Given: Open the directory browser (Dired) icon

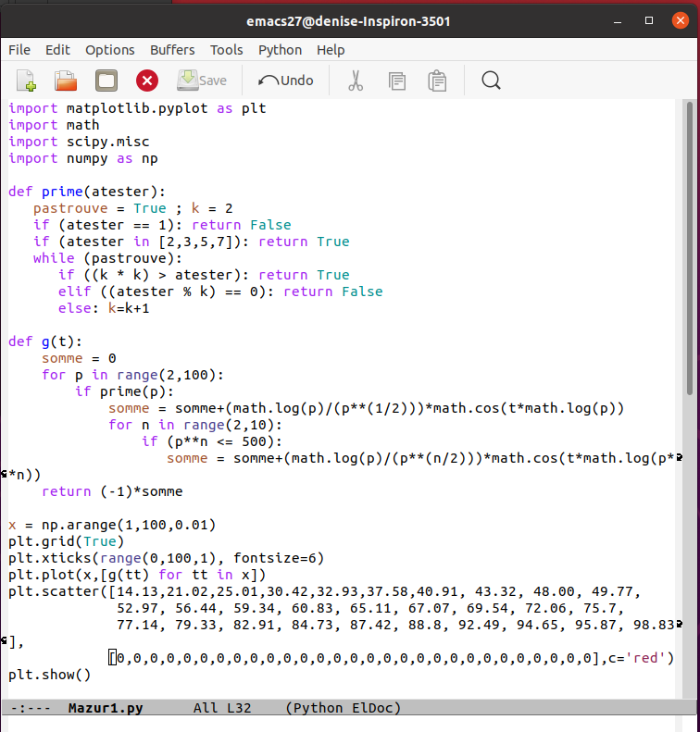Looking at the screenshot, I should click(x=106, y=81).
